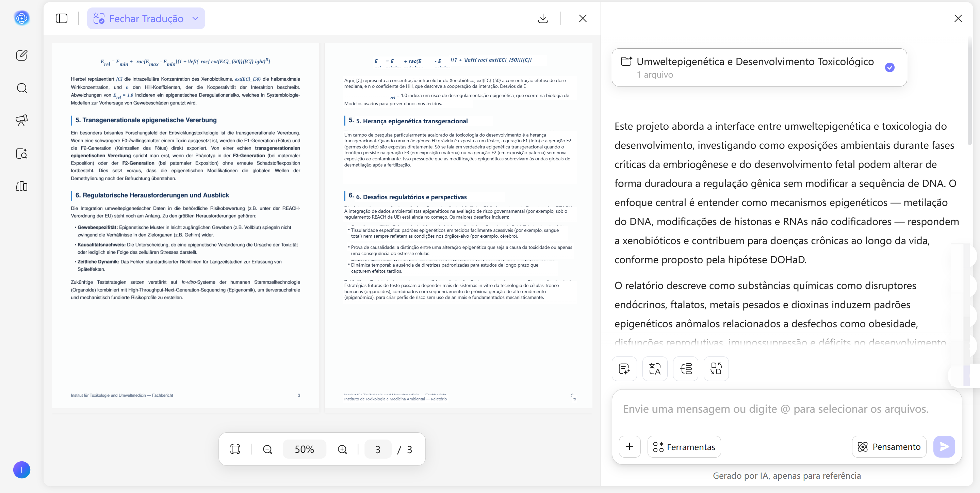Send the message with the arrow button
This screenshot has width=980, height=493.
(944, 446)
